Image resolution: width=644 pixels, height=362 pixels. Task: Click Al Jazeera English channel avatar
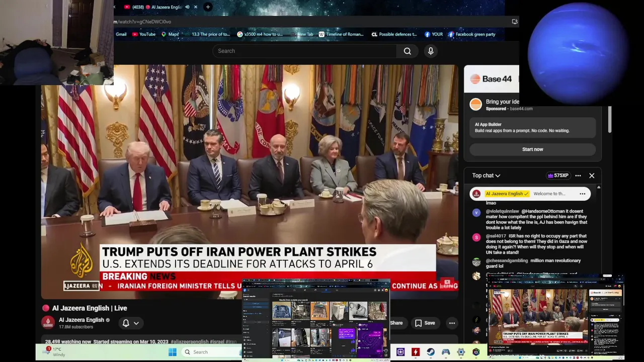point(48,323)
